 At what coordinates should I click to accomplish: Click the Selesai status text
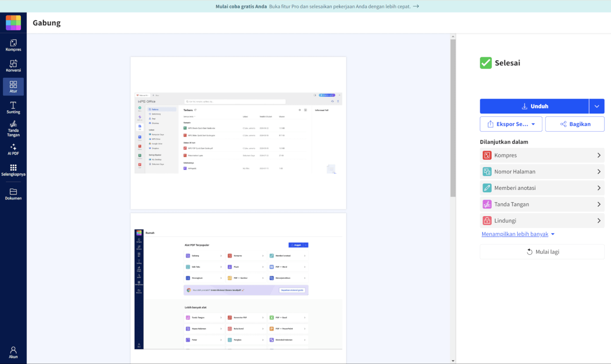507,63
